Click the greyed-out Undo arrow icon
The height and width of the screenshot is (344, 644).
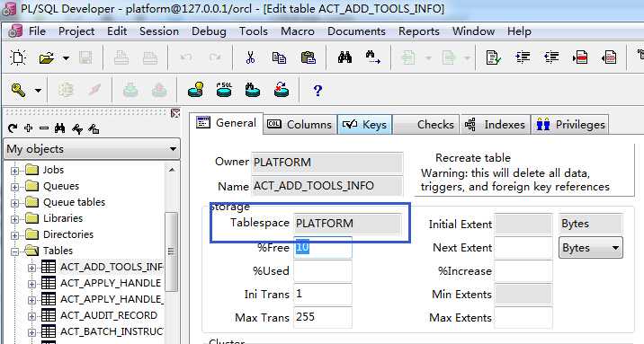click(x=186, y=57)
